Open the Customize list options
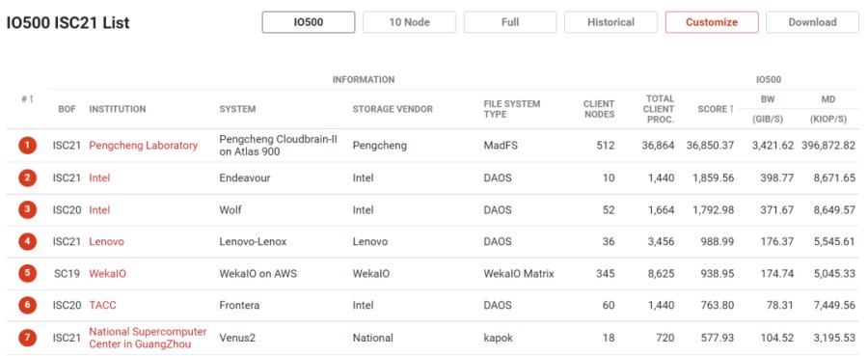The height and width of the screenshot is (356, 868). pos(712,22)
